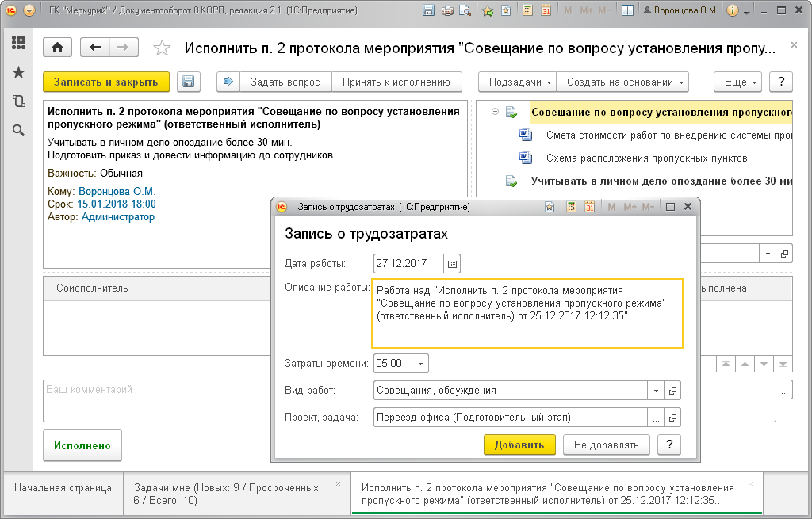Expand dropdown behind dialog at right edge
This screenshot has width=812, height=519.
click(x=768, y=254)
